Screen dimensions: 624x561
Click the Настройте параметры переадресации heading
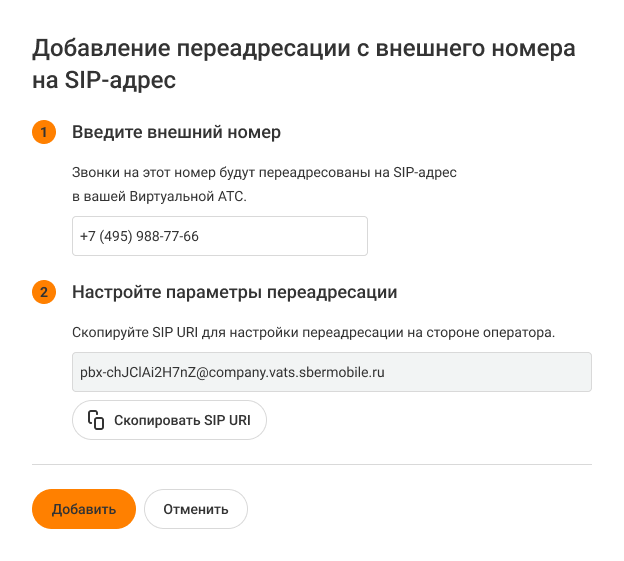(x=235, y=293)
